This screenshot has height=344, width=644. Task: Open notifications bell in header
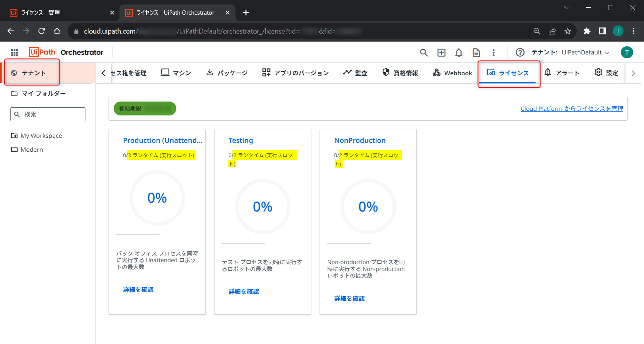[x=459, y=53]
